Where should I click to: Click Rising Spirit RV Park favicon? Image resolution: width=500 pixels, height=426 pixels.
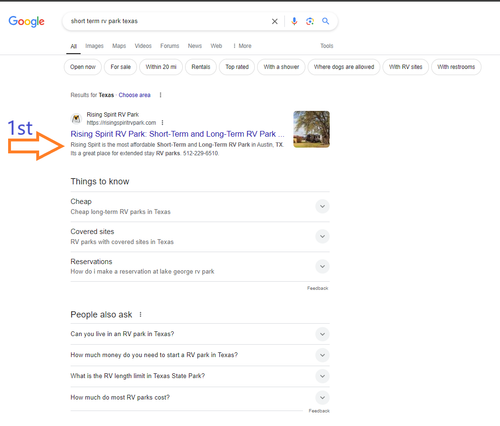[76, 119]
